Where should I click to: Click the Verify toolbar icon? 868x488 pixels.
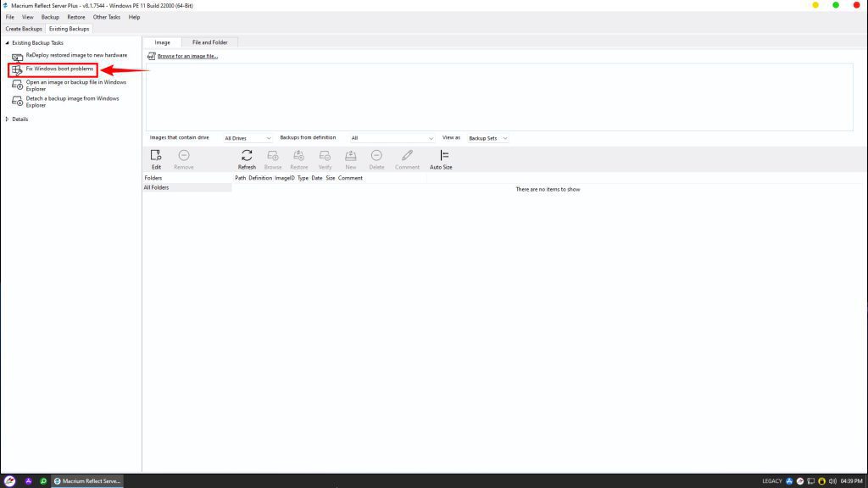325,156
